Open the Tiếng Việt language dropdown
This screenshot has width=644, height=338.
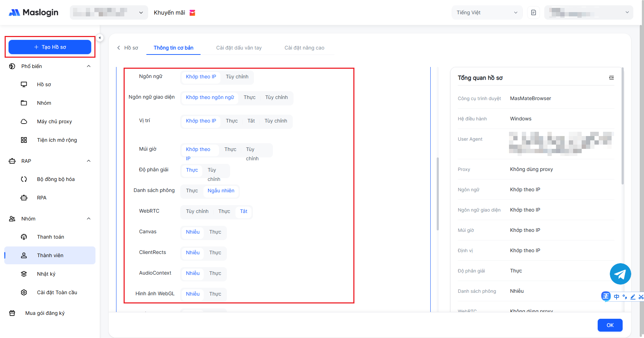[x=487, y=13]
